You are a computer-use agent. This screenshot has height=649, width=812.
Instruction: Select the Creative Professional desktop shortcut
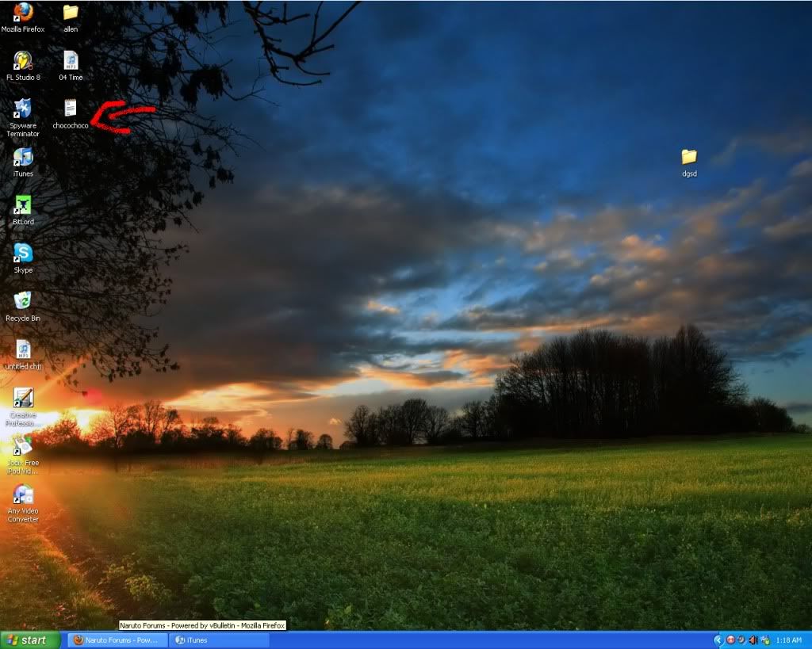(23, 398)
